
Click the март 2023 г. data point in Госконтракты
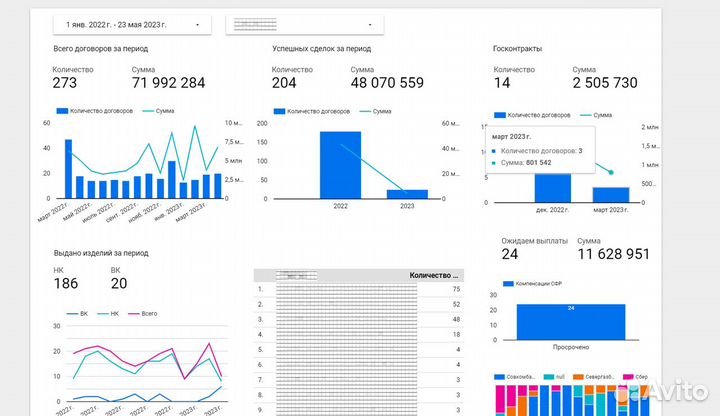611,172
